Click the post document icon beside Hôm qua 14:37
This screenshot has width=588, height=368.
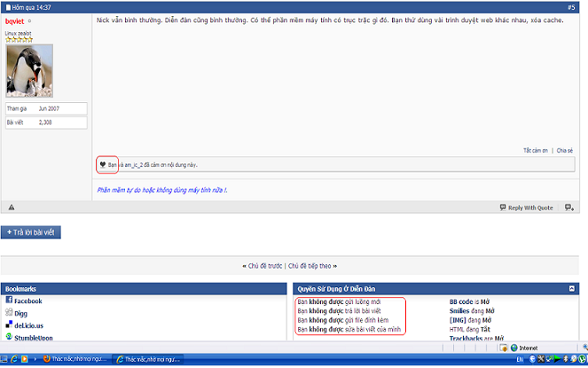8,7
